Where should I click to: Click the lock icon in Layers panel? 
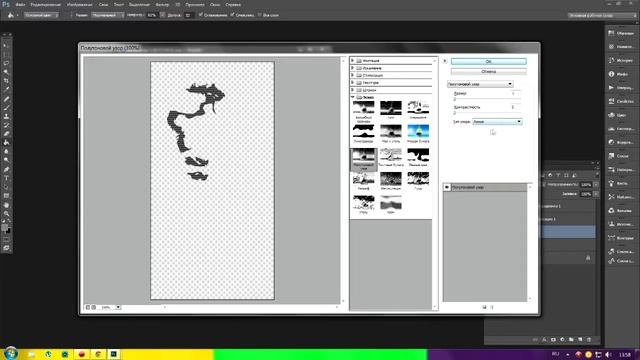coord(588,258)
